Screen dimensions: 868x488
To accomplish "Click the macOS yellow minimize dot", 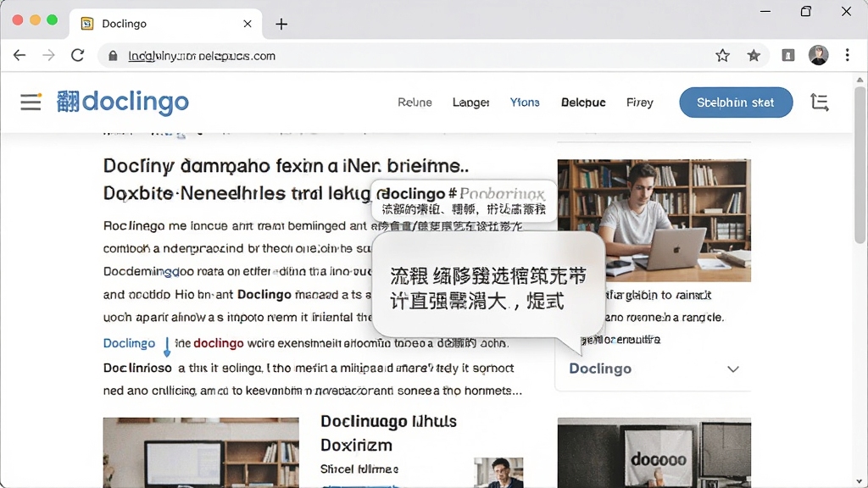I will coord(35,20).
